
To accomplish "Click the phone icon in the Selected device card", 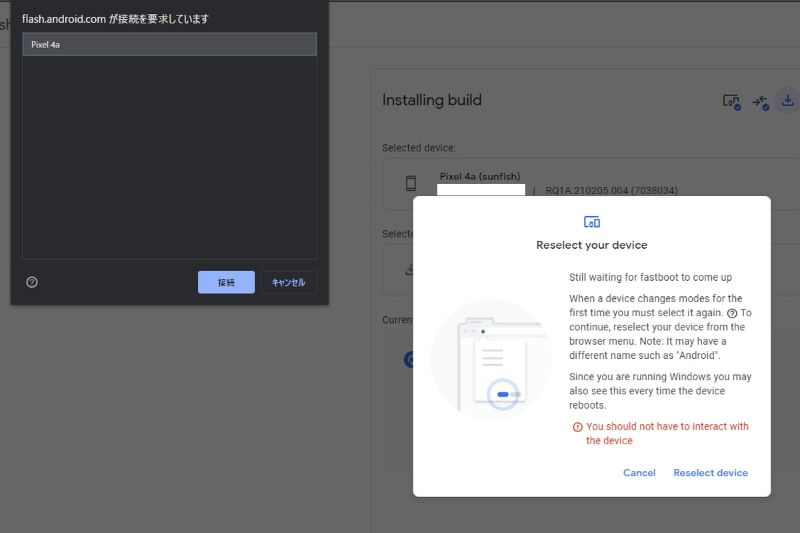I will pos(411,183).
